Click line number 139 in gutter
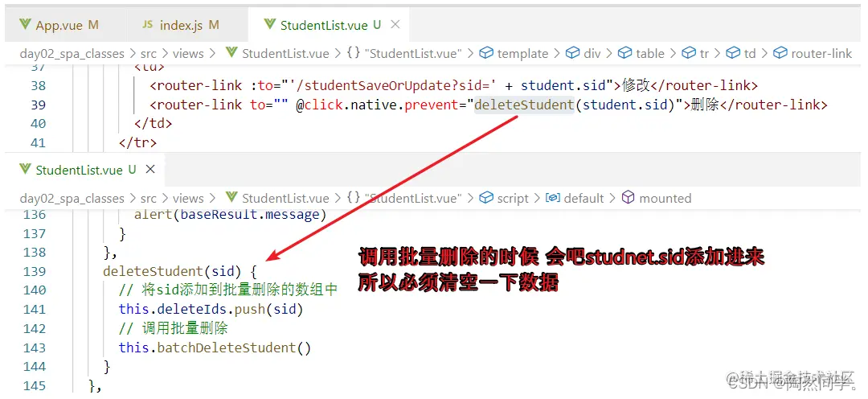Screen dimensions: 868x399 35,271
